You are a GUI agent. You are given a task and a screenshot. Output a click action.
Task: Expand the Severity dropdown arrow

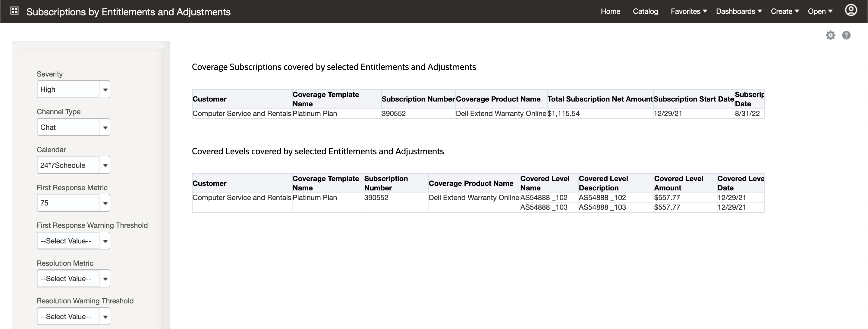pyautogui.click(x=105, y=89)
